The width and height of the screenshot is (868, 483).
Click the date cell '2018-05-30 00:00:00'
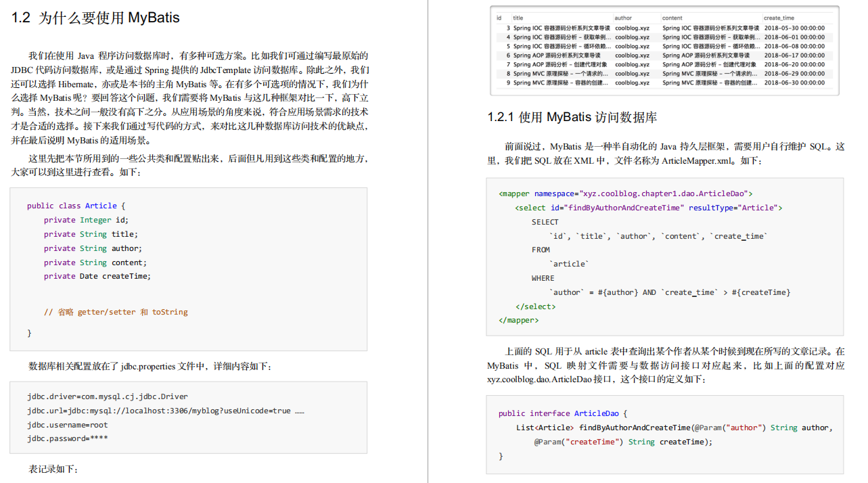794,28
